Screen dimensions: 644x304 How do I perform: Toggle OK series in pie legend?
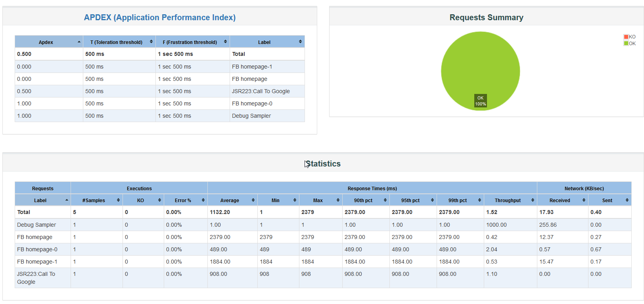[630, 44]
